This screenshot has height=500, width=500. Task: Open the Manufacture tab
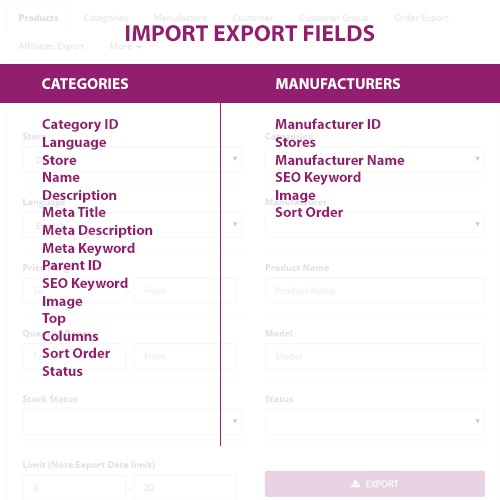(180, 18)
